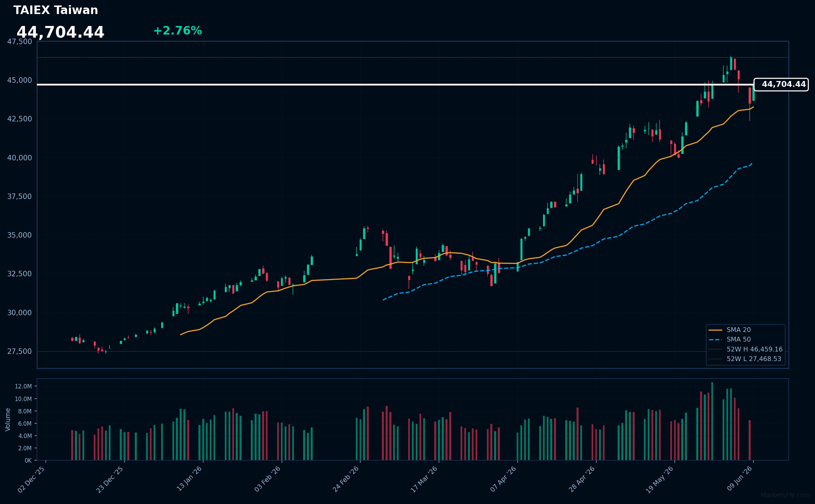Click the 0K volume axis label
The height and width of the screenshot is (504, 815).
[x=28, y=461]
